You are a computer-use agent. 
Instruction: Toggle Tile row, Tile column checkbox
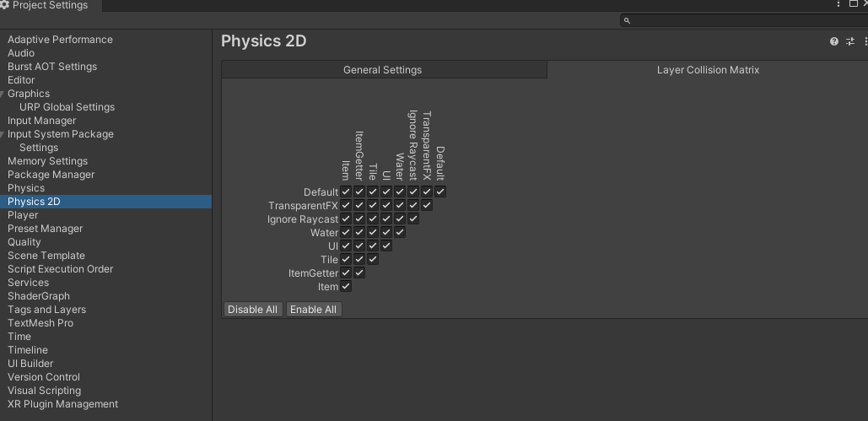[x=373, y=259]
